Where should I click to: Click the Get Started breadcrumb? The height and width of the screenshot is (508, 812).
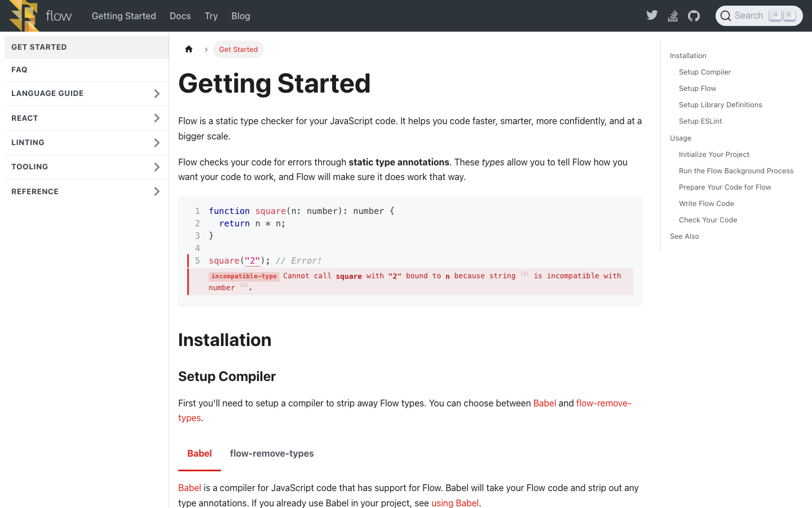(x=238, y=49)
